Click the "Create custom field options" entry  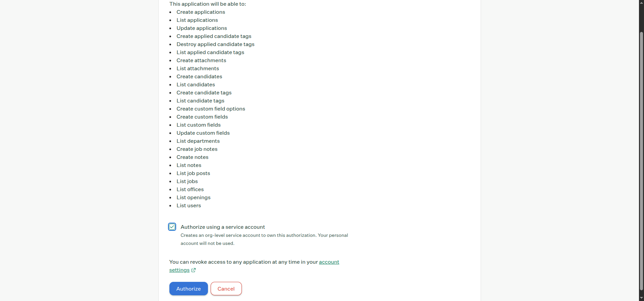(211, 109)
